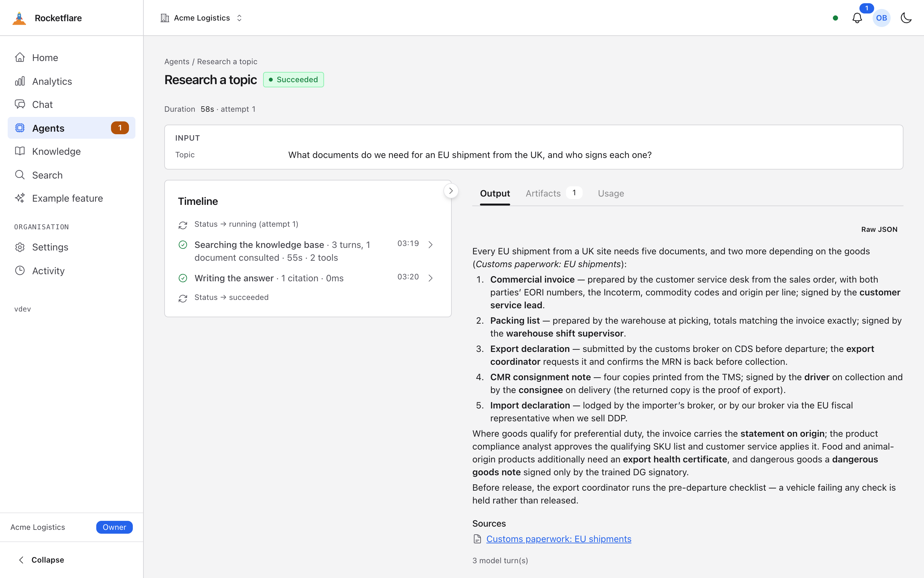Screen dimensions: 924x578
Task: Click the Duration 58s attempt 1 text
Action: click(x=210, y=109)
